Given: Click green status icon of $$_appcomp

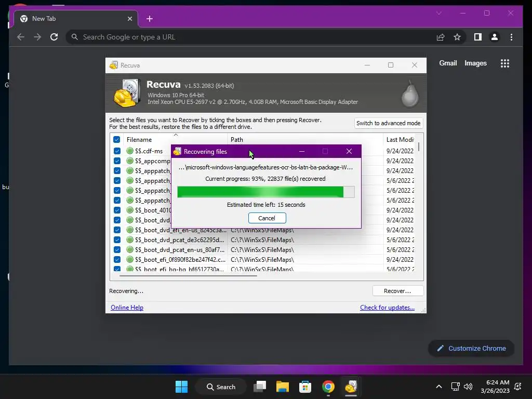Looking at the screenshot, I should [129, 161].
